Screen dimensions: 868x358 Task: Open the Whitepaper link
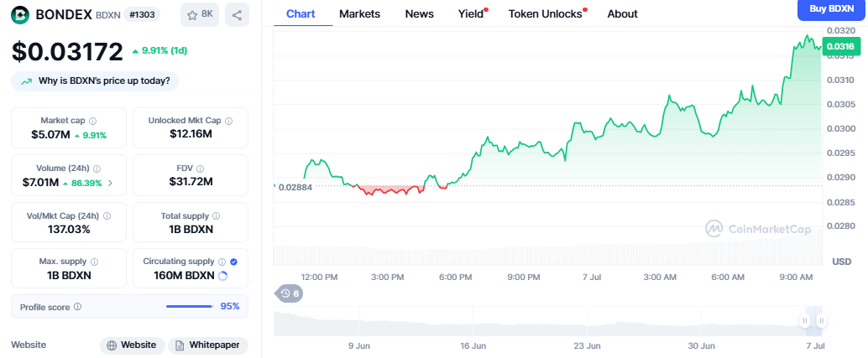click(x=208, y=345)
